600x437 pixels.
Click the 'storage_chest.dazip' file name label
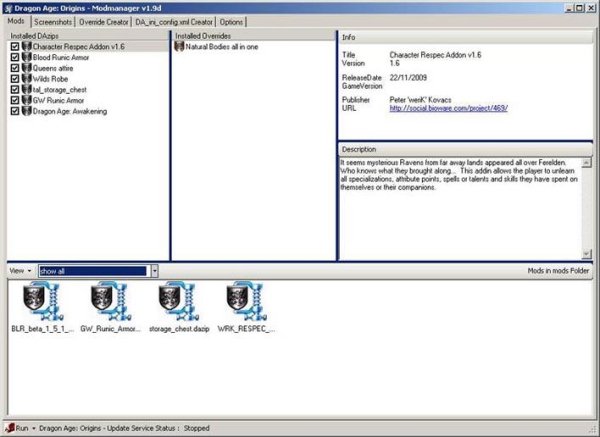(x=179, y=329)
